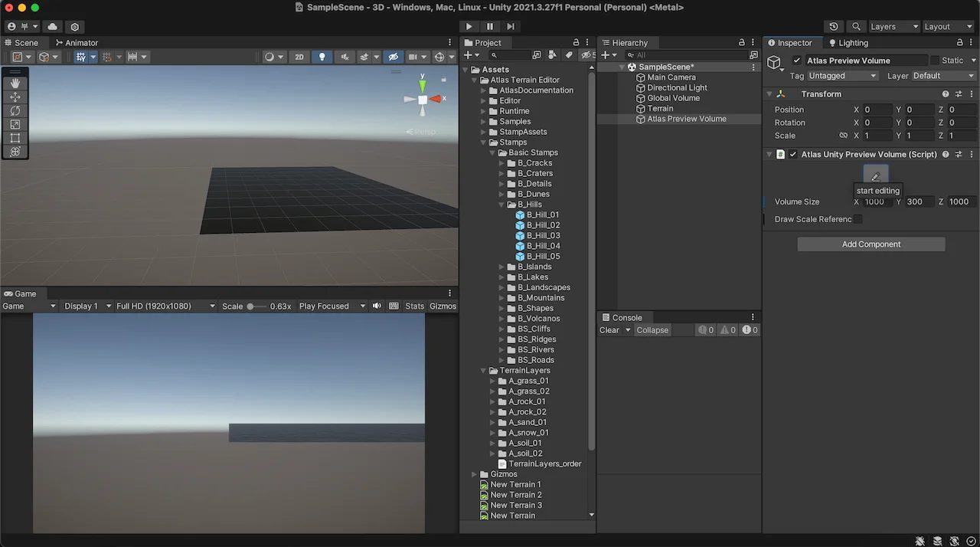Open the account profile icon
This screenshot has width=980, height=547.
11,27
